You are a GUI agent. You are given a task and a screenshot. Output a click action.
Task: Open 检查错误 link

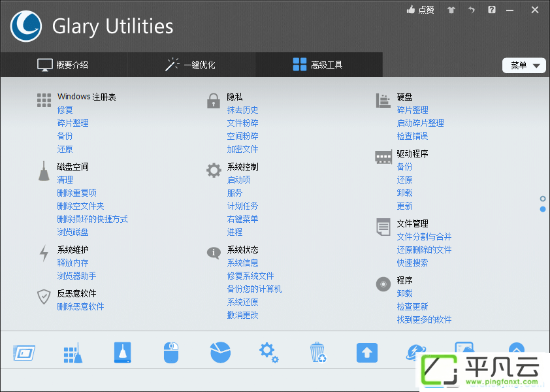pyautogui.click(x=413, y=136)
